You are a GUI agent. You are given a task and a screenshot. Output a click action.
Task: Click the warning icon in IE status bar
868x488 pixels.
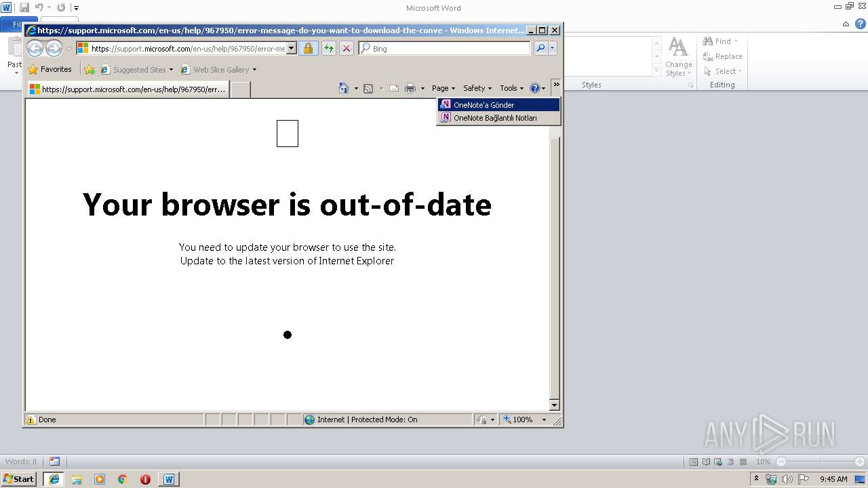point(31,420)
